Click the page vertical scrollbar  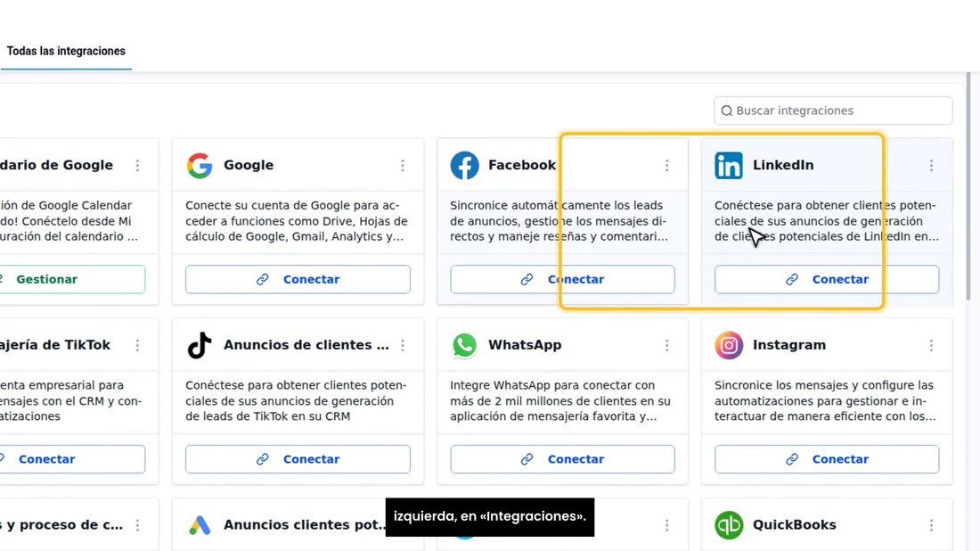click(x=968, y=187)
